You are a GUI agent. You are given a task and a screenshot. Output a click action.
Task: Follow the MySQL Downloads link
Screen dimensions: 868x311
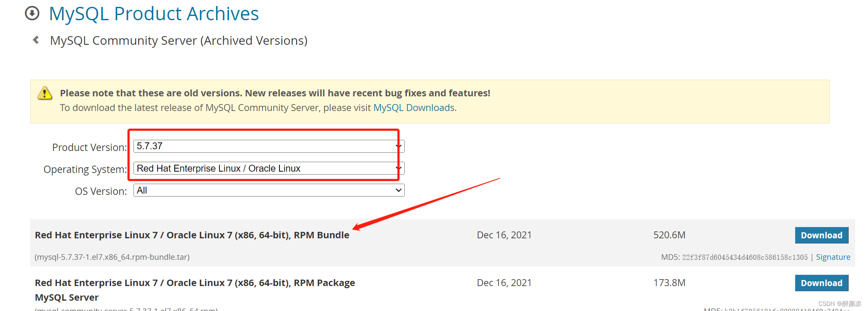(414, 108)
